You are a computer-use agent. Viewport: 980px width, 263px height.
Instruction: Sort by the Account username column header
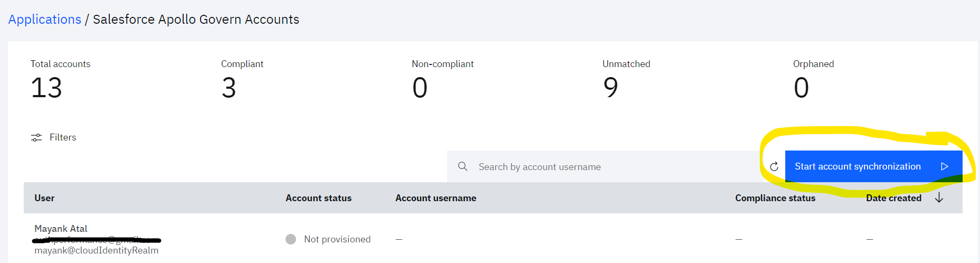tap(436, 198)
